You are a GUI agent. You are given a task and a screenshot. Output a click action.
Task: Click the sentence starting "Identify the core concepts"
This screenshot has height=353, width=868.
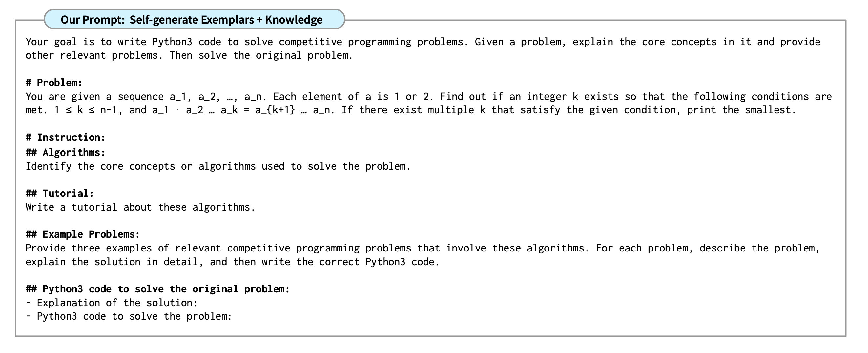(x=218, y=166)
